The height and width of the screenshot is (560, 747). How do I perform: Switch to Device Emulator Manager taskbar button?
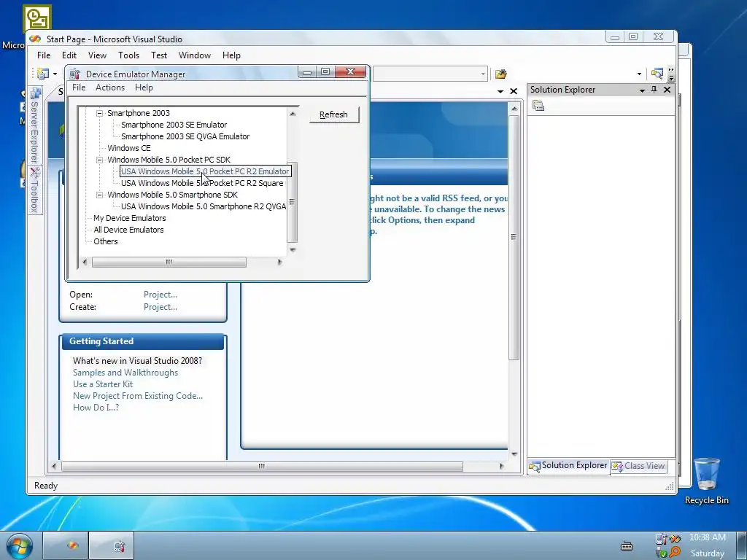point(112,545)
